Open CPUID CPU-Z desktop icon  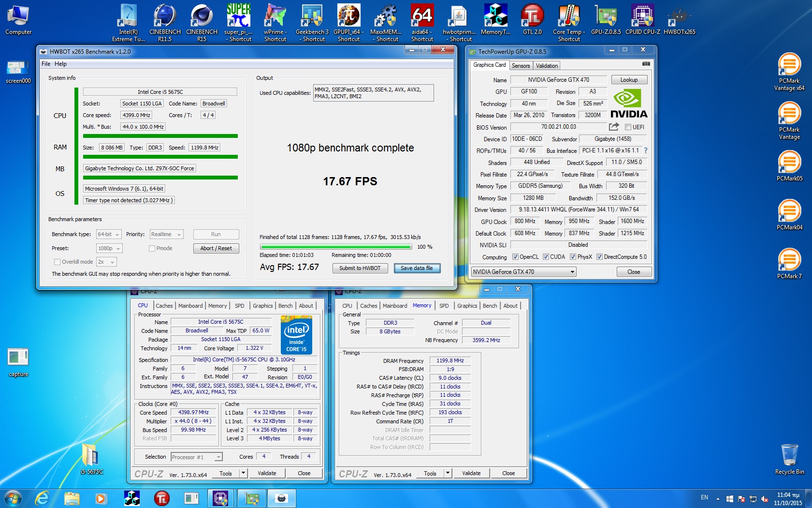tap(642, 20)
